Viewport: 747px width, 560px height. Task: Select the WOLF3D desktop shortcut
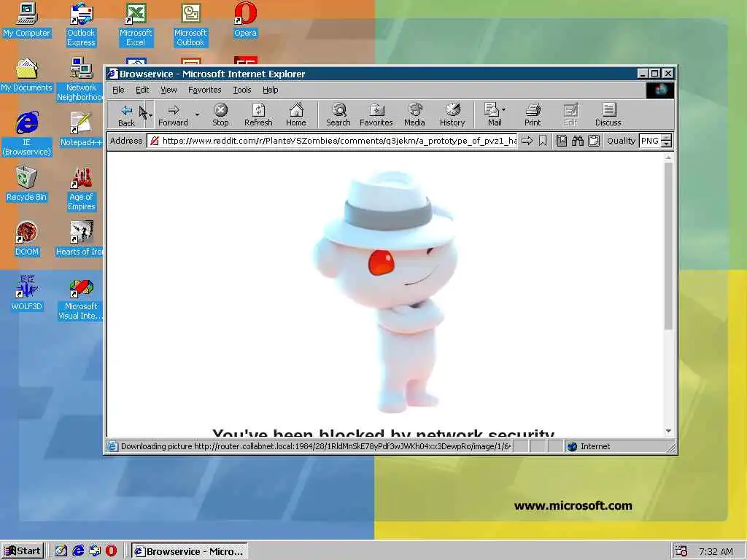point(27,293)
